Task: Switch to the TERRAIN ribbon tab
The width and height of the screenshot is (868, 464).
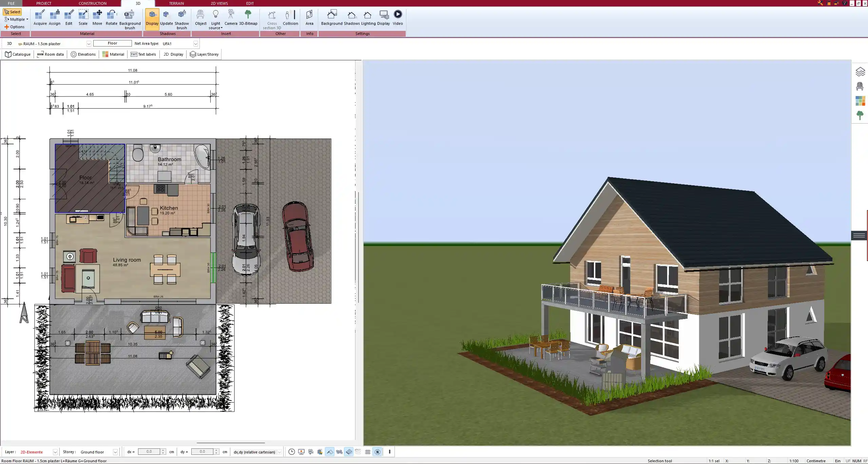Action: [x=176, y=3]
